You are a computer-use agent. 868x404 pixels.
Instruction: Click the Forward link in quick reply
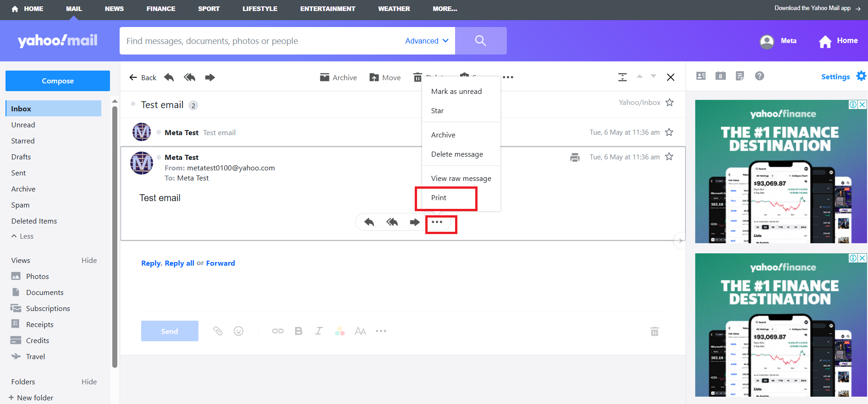(x=220, y=263)
